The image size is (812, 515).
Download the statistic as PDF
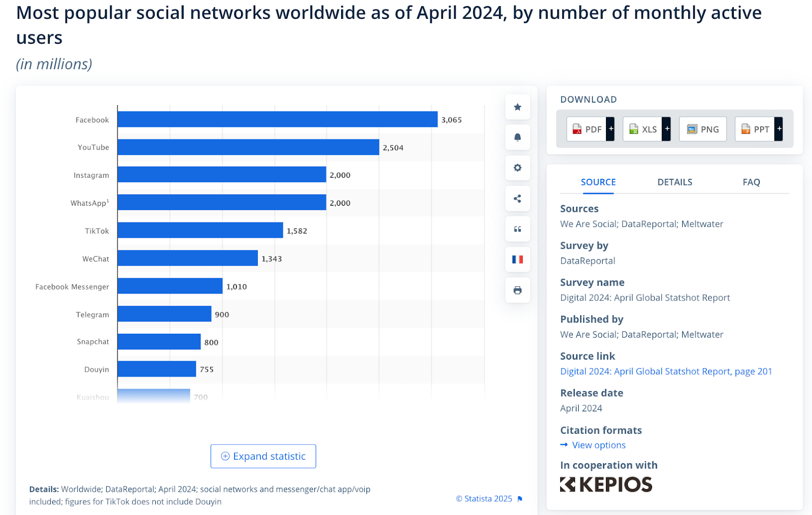[587, 129]
